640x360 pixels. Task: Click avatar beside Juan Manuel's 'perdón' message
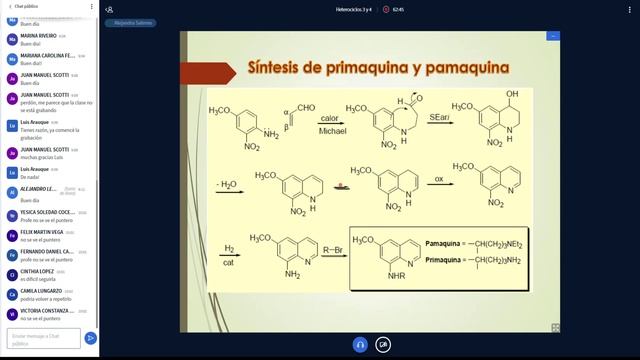[12, 98]
